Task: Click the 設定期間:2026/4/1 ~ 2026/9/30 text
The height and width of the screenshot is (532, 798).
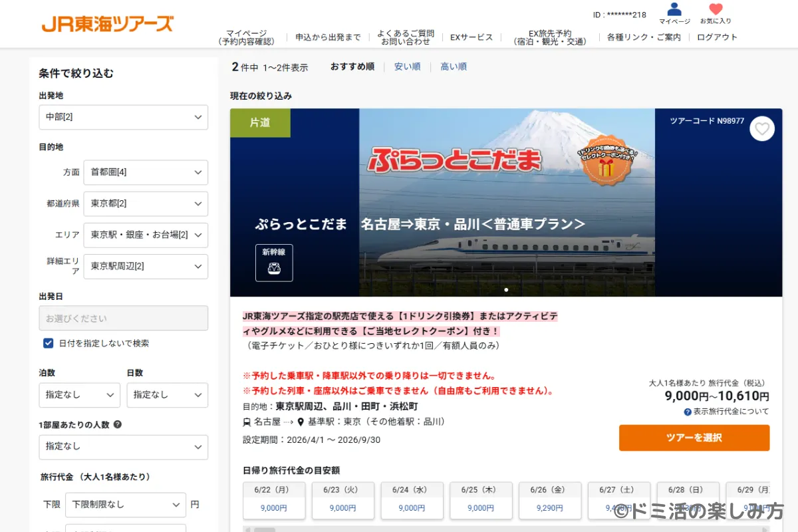Action: pos(312,440)
